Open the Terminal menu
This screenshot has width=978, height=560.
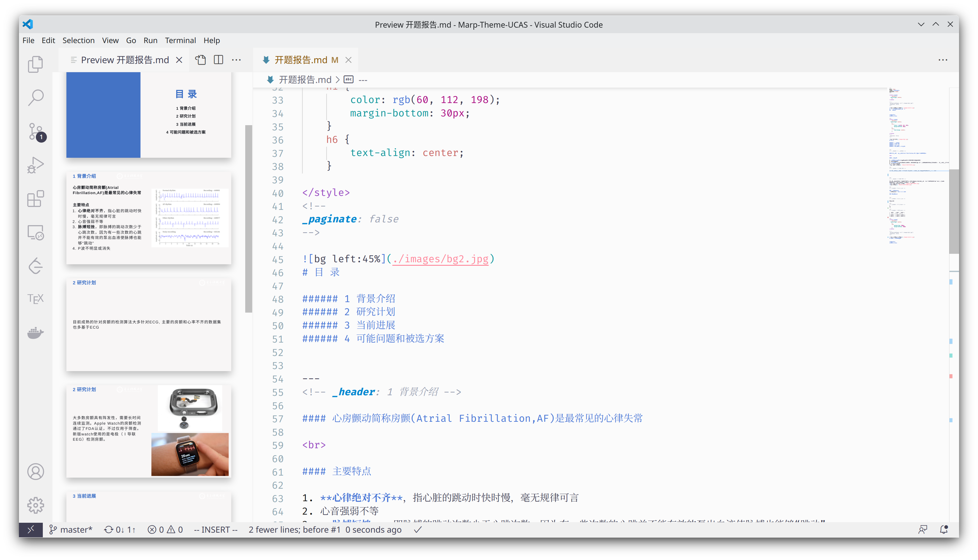tap(180, 40)
